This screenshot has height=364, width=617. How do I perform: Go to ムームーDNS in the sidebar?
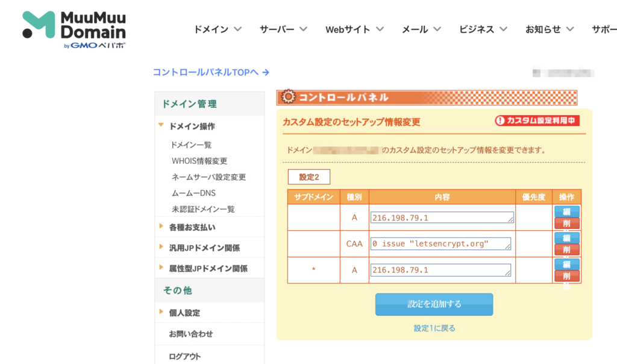coord(193,193)
